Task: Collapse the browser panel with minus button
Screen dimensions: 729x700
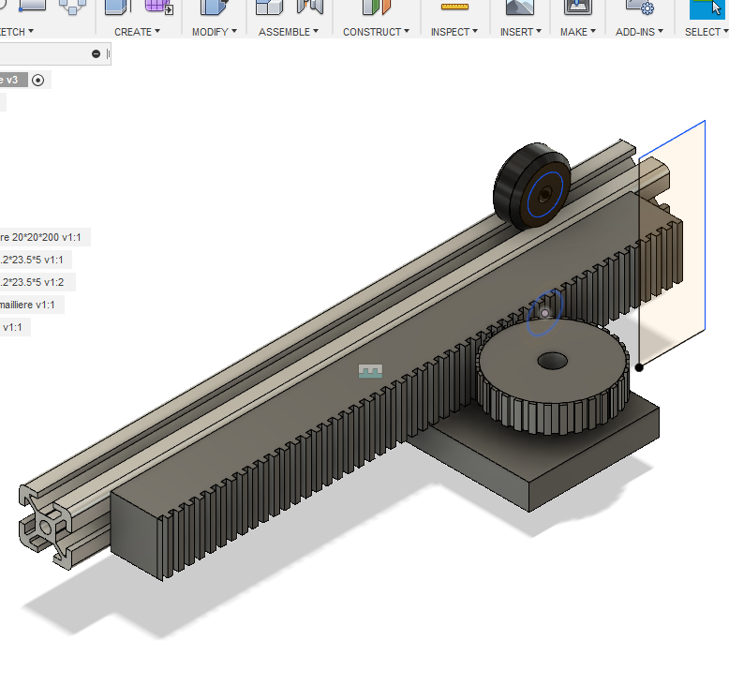Action: click(97, 54)
